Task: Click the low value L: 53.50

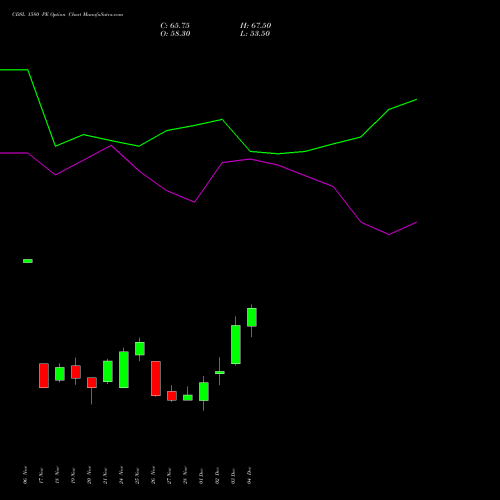Action: 255,34
